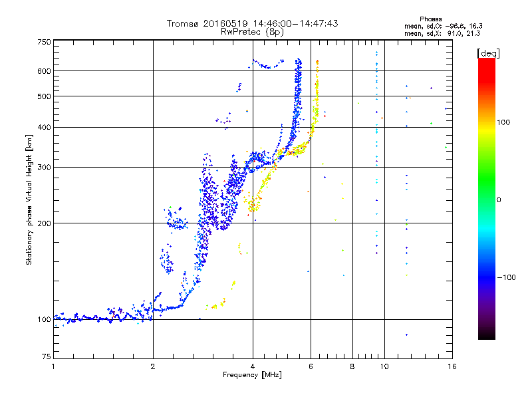
Task: Click y-axis tick label "300"
Action: click(x=45, y=167)
